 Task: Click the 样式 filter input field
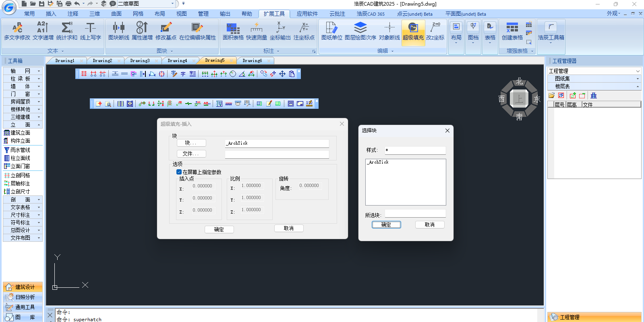415,150
